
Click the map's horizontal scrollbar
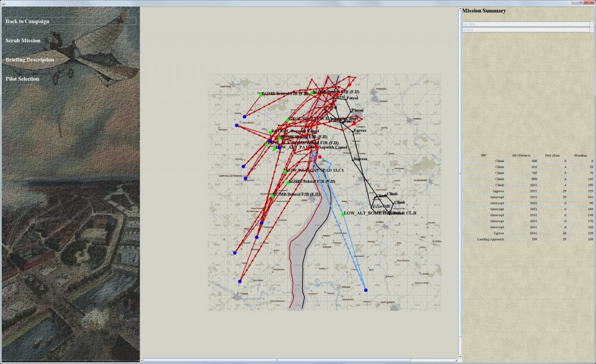[x=298, y=360]
